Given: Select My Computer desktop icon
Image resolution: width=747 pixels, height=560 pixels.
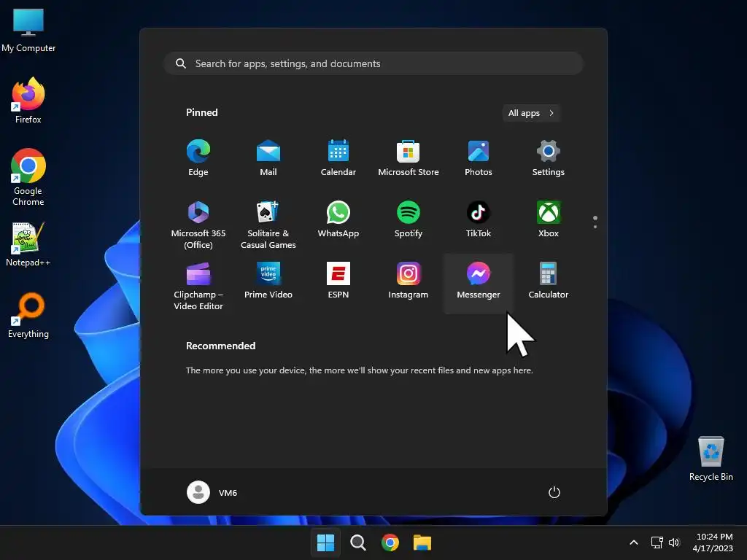Looking at the screenshot, I should [x=28, y=29].
